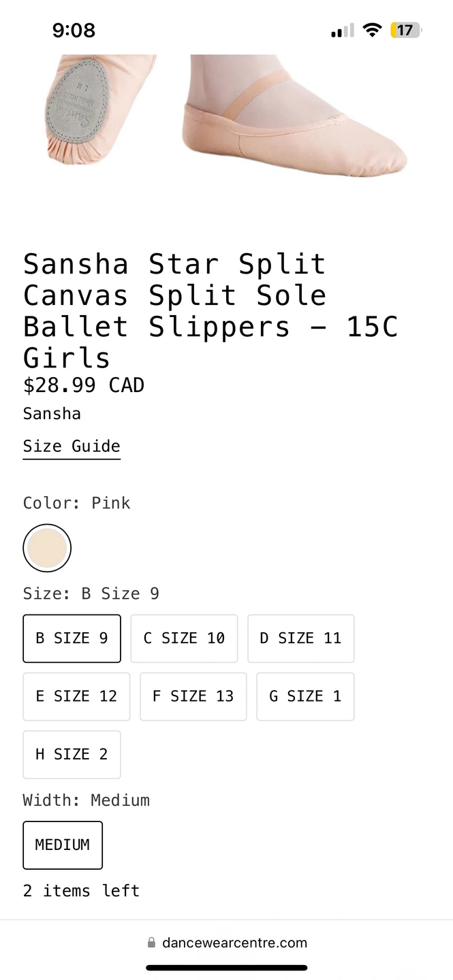Tap the padlock icon beside the URL
The width and height of the screenshot is (453, 980).
pyautogui.click(x=151, y=943)
